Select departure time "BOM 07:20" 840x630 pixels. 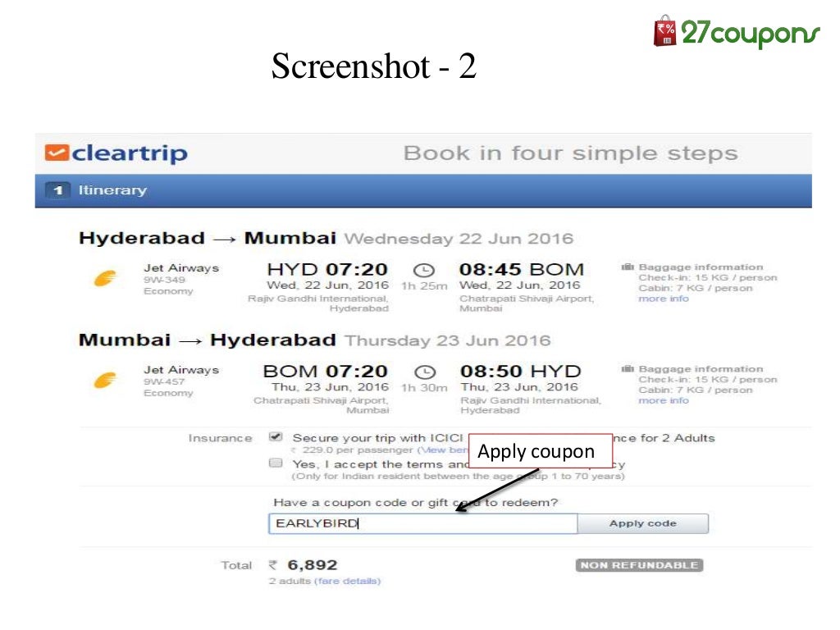click(x=325, y=372)
